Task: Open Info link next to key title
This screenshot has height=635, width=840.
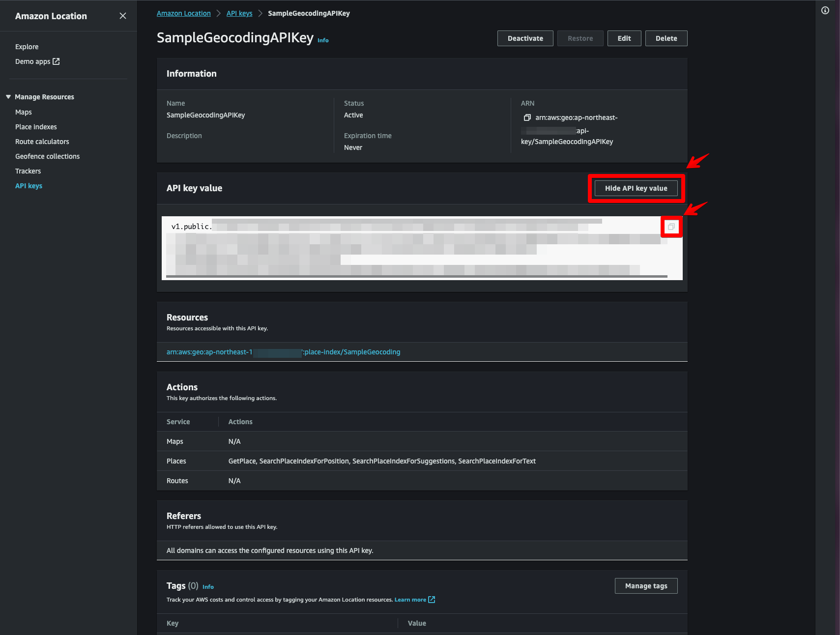Action: pyautogui.click(x=323, y=40)
